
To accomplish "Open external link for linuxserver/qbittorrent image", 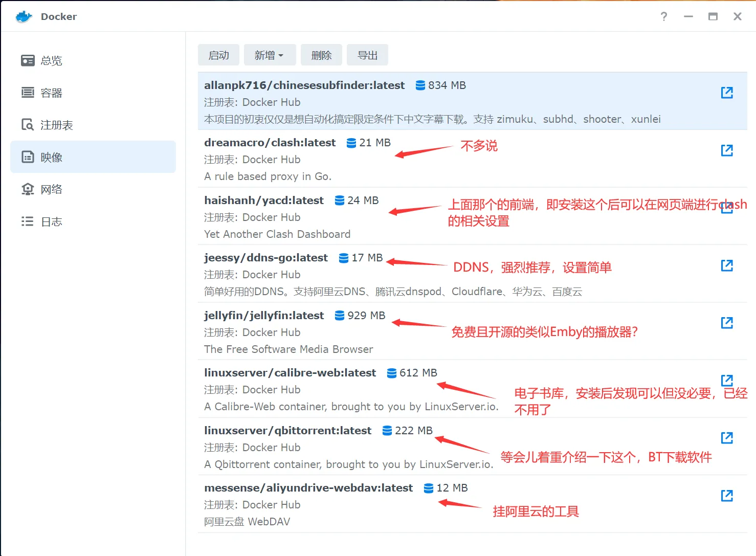I will click(x=727, y=438).
